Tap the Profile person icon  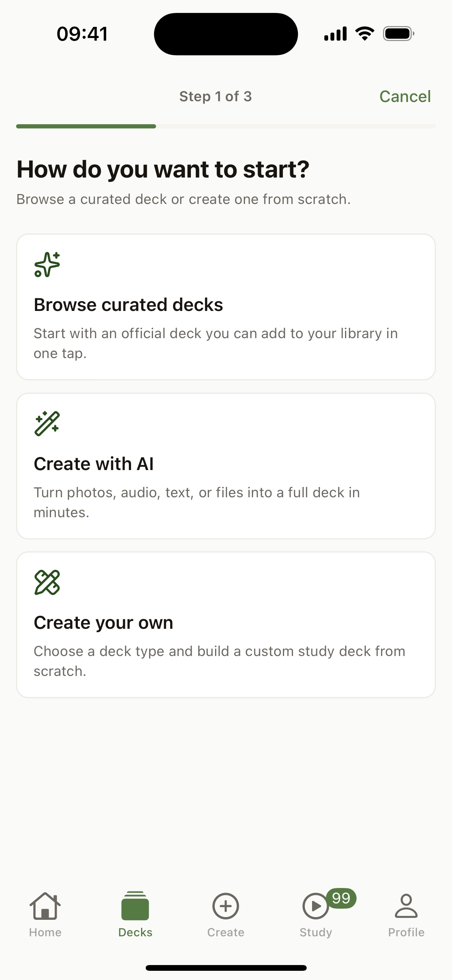click(406, 906)
